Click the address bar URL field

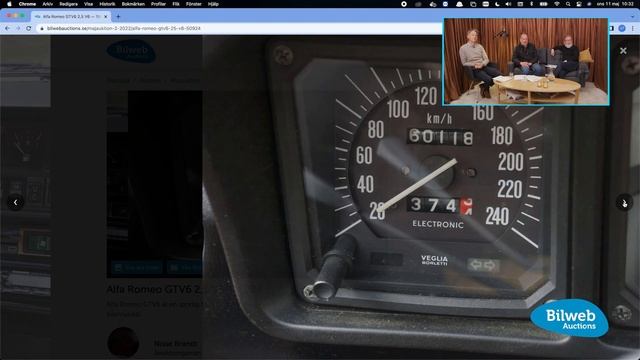tap(241, 28)
